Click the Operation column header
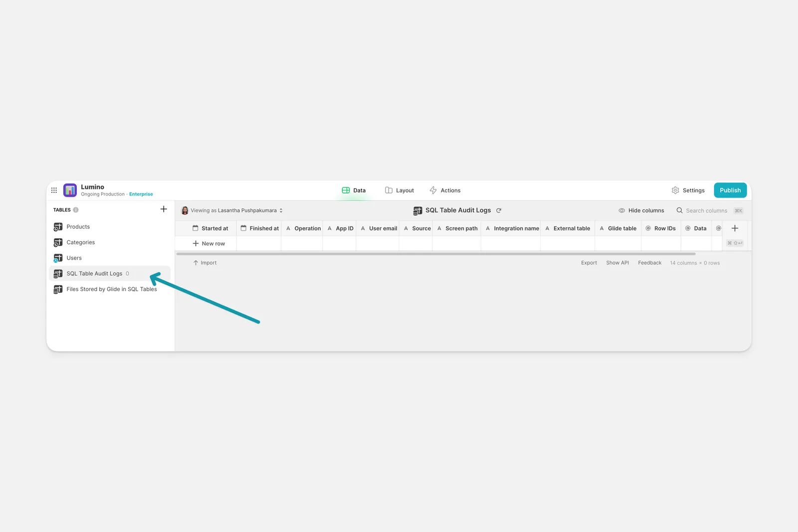Screen dimensions: 798x532 pos(303,228)
